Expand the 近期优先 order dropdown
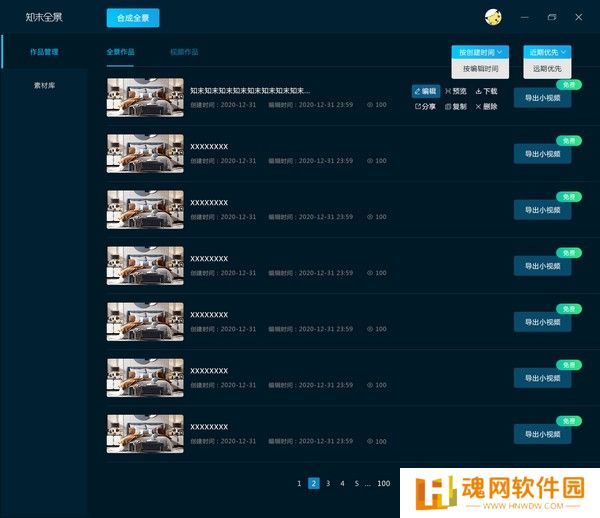Screen dimensions: 600x518 click(x=547, y=51)
